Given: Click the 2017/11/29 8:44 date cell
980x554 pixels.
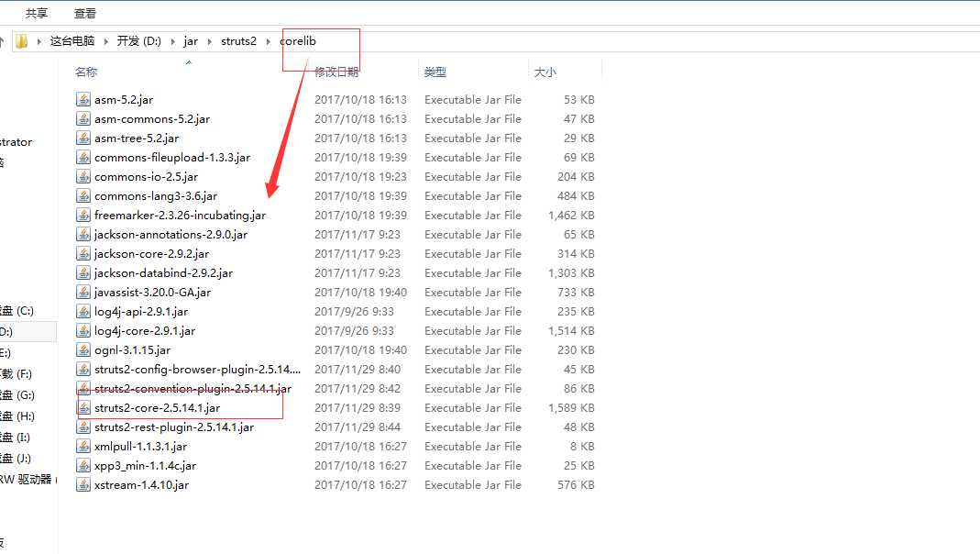Looking at the screenshot, I should 358,427.
